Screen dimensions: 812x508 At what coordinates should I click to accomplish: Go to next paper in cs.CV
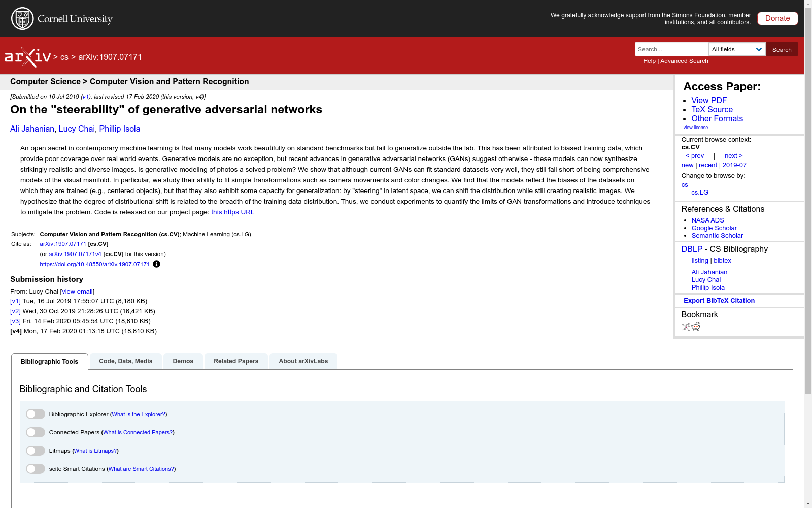pos(733,156)
